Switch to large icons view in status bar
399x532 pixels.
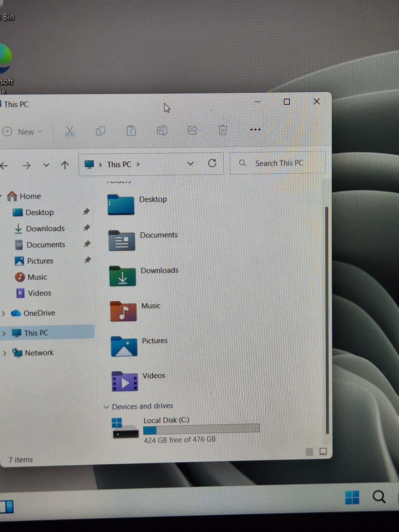(323, 451)
